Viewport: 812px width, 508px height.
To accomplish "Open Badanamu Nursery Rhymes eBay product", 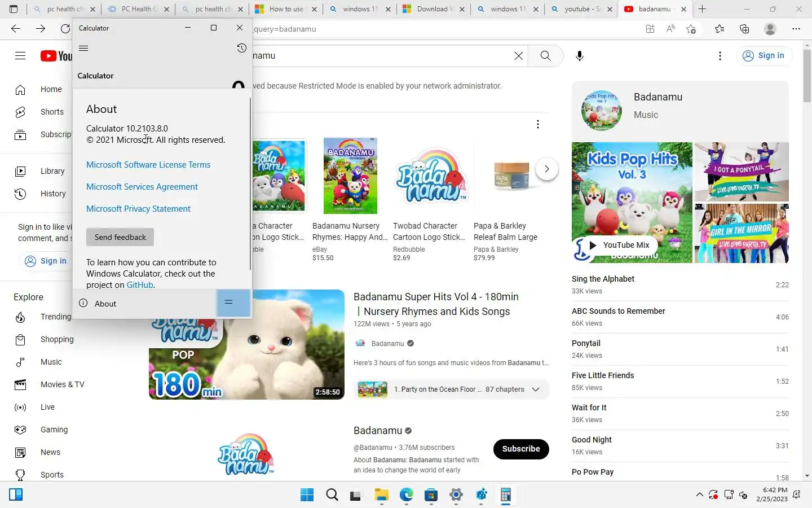I will coord(350,176).
